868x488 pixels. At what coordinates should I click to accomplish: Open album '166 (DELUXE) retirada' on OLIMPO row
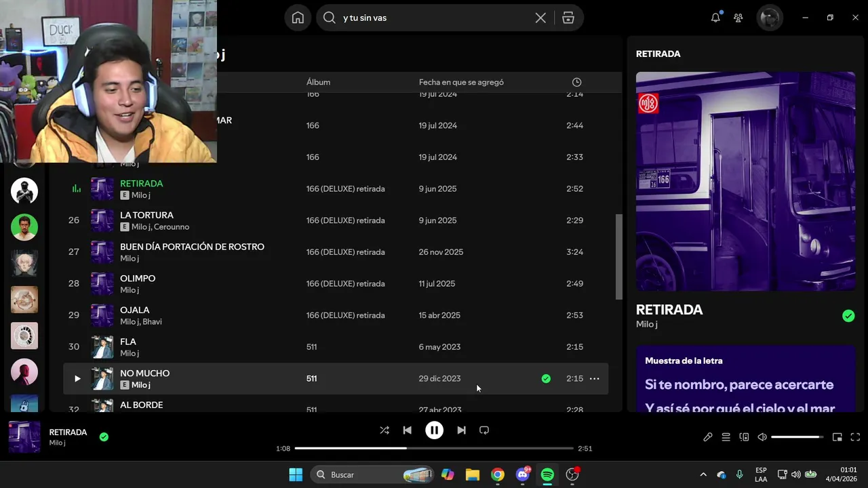(345, 283)
